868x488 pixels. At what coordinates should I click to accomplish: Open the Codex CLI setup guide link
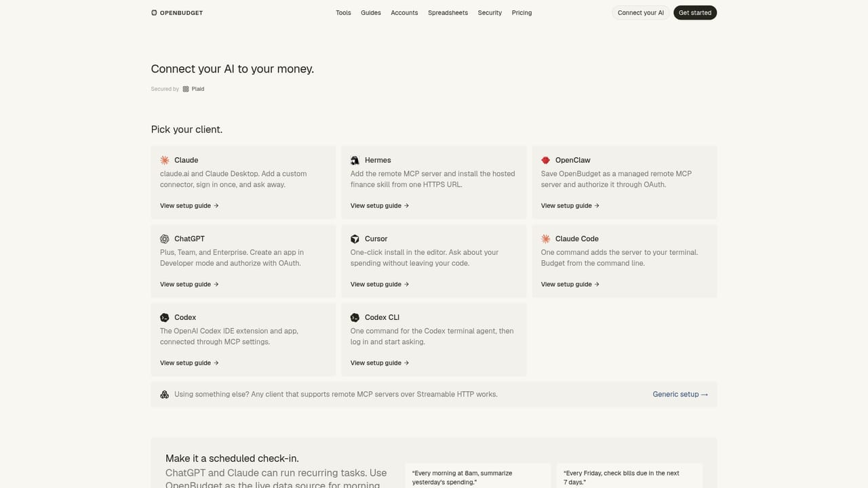point(380,363)
